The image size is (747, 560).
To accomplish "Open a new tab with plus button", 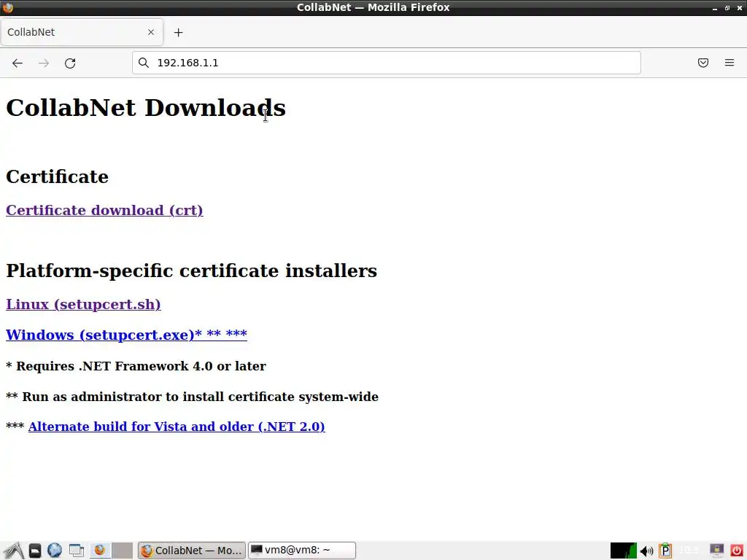I will 178,32.
